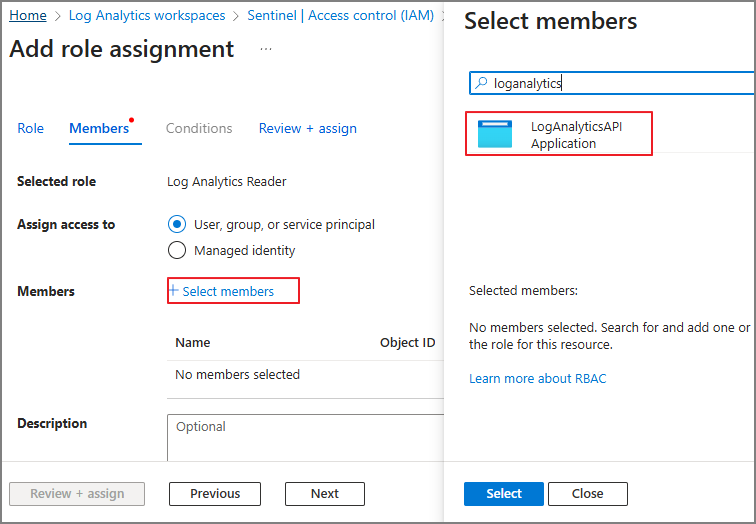The height and width of the screenshot is (524, 756).
Task: Click the Close button in Select members
Action: point(588,494)
